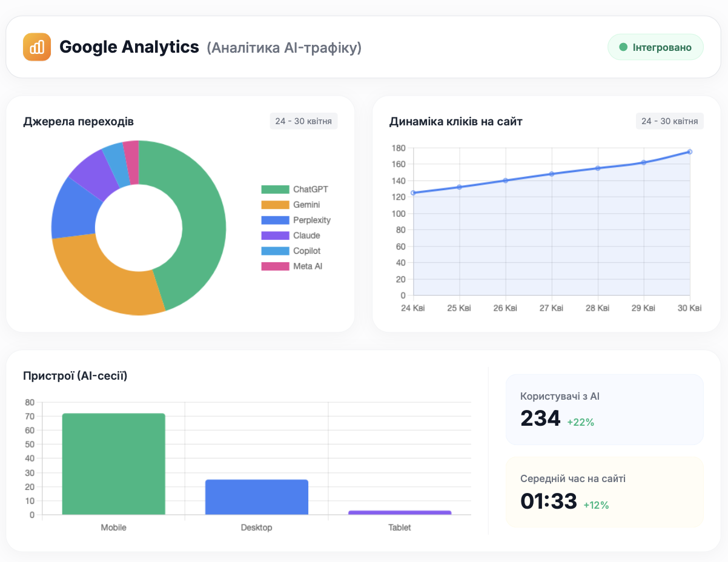Select the 30 Кві data point on line chart

[x=690, y=151]
